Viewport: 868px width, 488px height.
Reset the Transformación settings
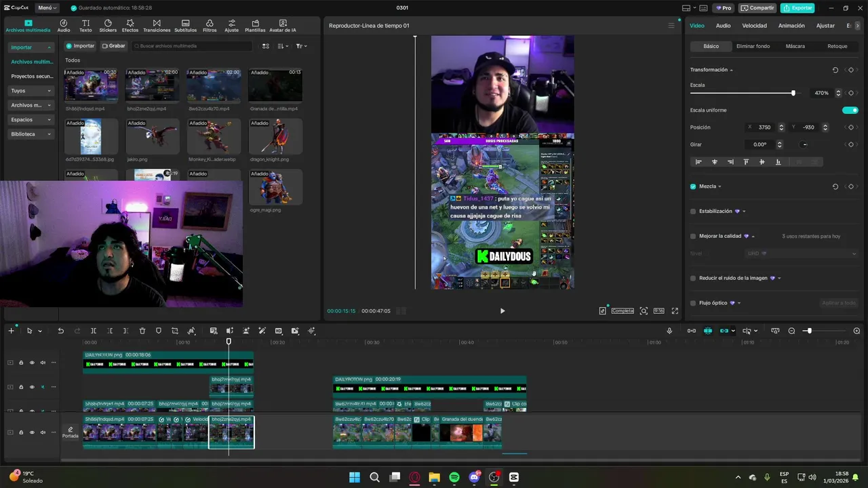click(835, 70)
